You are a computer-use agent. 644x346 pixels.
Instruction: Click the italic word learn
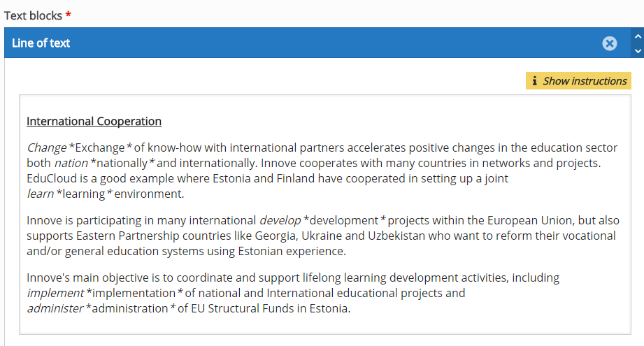point(41,194)
